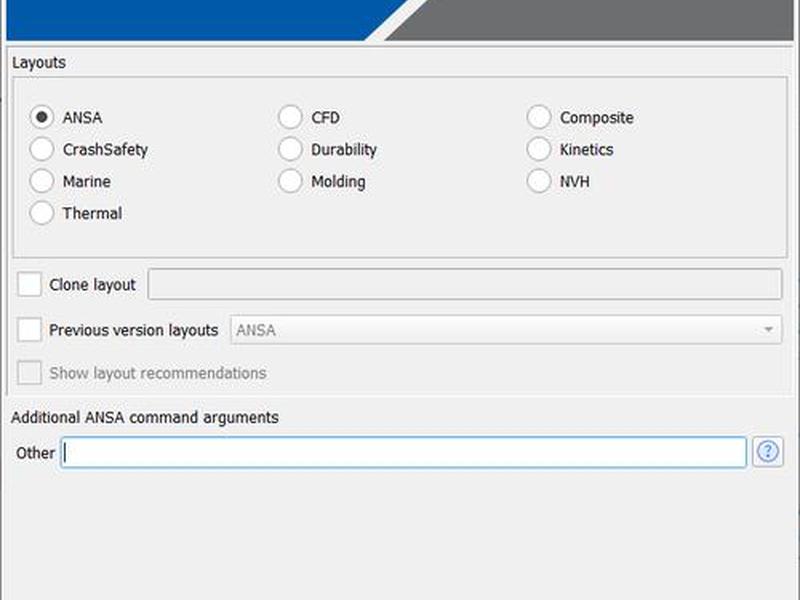This screenshot has width=800, height=600.
Task: Open help for additional command arguments
Action: (768, 452)
